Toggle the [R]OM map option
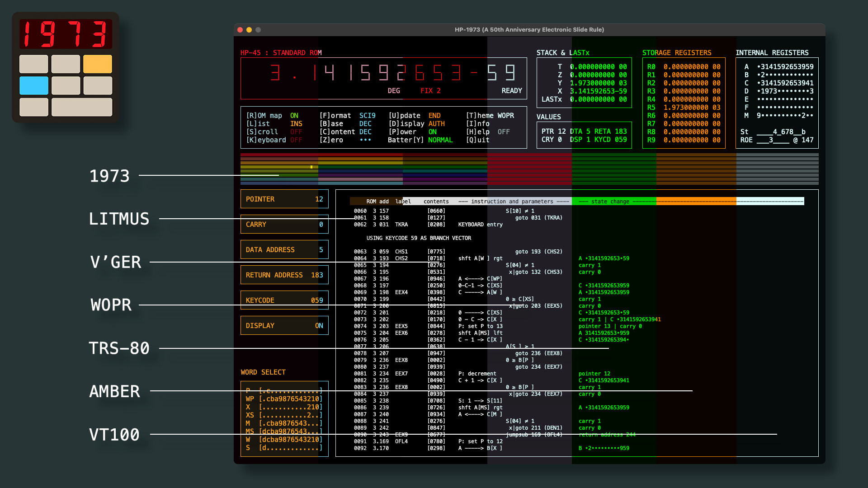Image resolution: width=868 pixels, height=488 pixels. 272,116
